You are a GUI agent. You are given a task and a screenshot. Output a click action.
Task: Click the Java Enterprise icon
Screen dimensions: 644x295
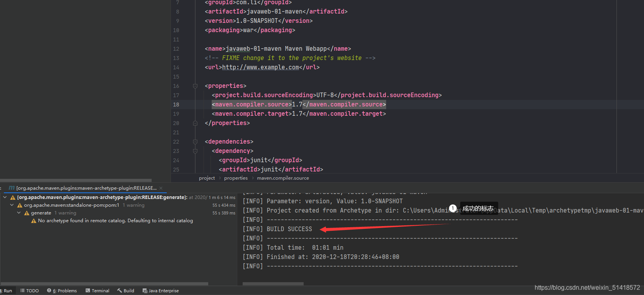(145, 291)
